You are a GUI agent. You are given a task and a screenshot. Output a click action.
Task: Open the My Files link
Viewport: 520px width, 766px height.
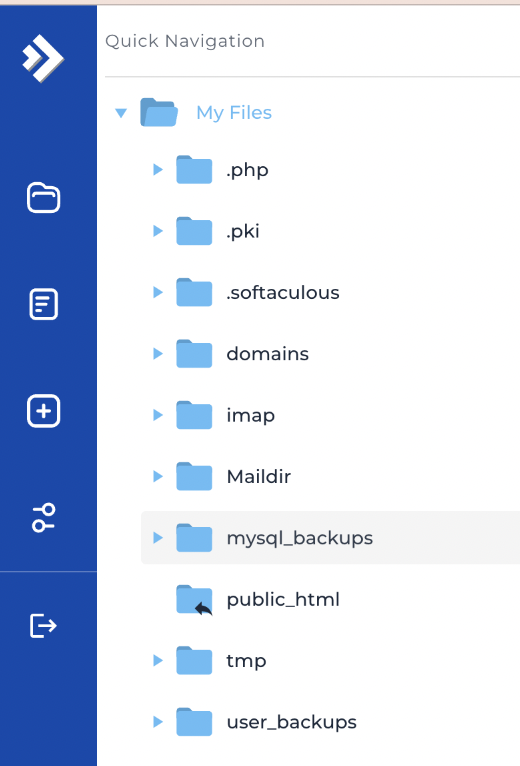coord(234,113)
